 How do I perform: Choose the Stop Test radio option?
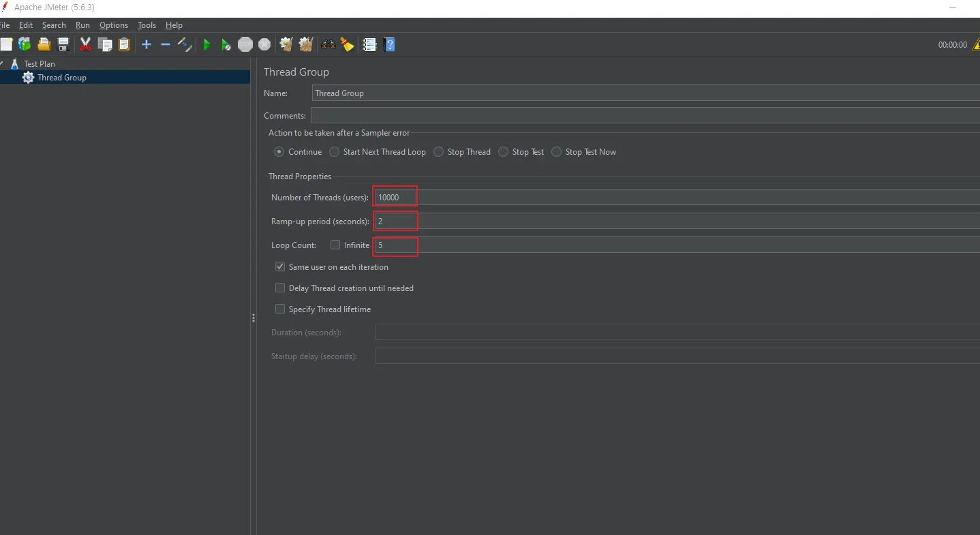click(x=503, y=152)
